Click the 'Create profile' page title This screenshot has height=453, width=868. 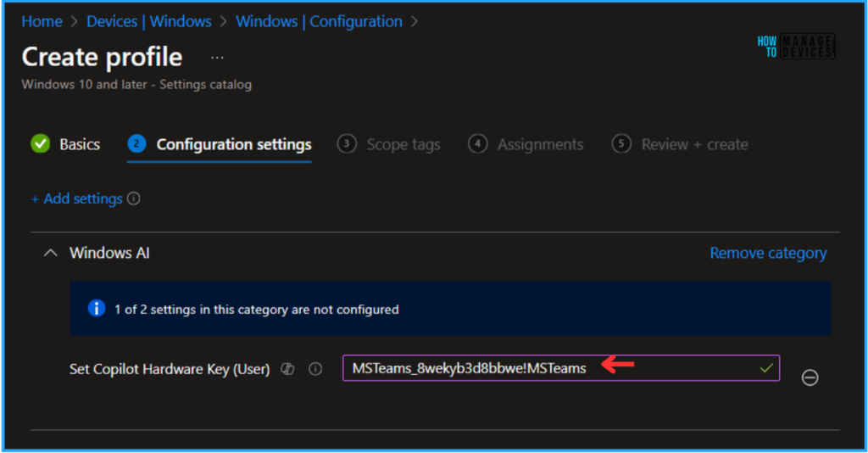pos(102,57)
